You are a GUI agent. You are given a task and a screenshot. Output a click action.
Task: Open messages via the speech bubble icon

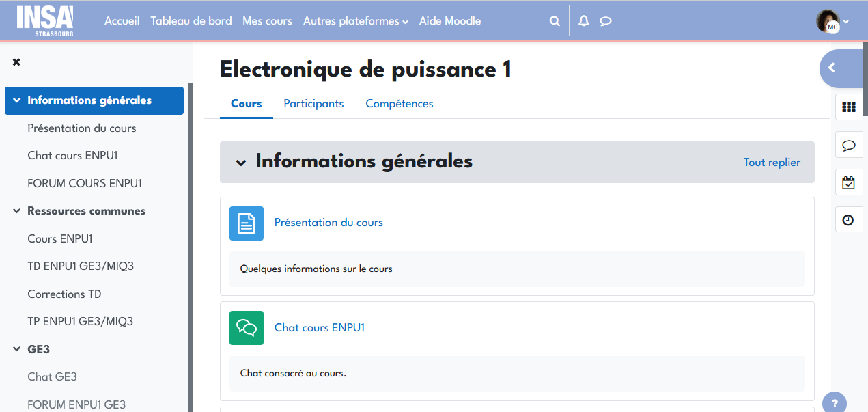(605, 20)
